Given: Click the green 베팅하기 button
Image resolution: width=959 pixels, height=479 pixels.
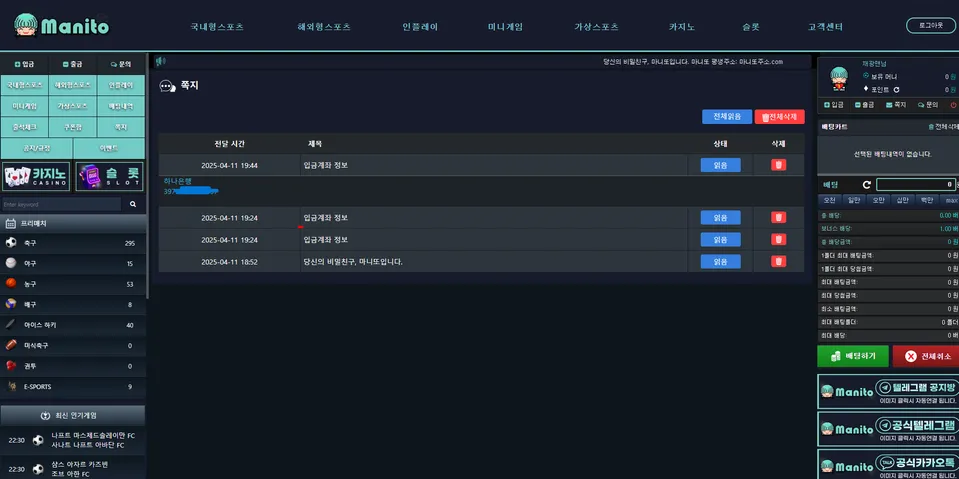Looking at the screenshot, I should pyautogui.click(x=853, y=356).
